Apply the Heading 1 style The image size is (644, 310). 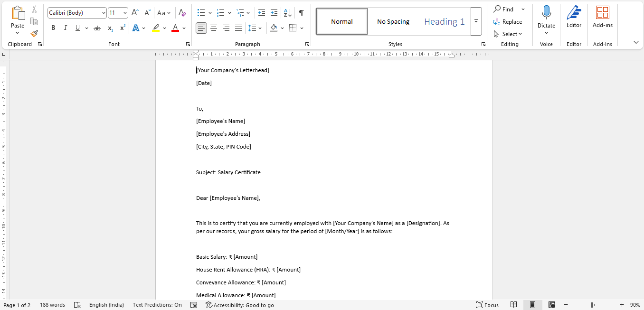tap(444, 21)
